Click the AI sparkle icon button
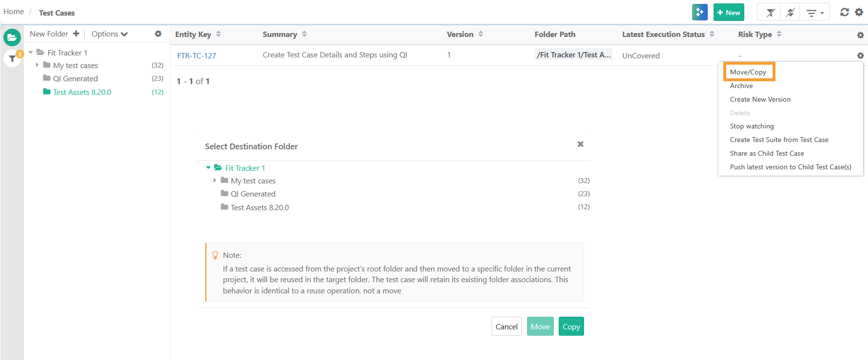This screenshot has width=868, height=360. [x=699, y=13]
